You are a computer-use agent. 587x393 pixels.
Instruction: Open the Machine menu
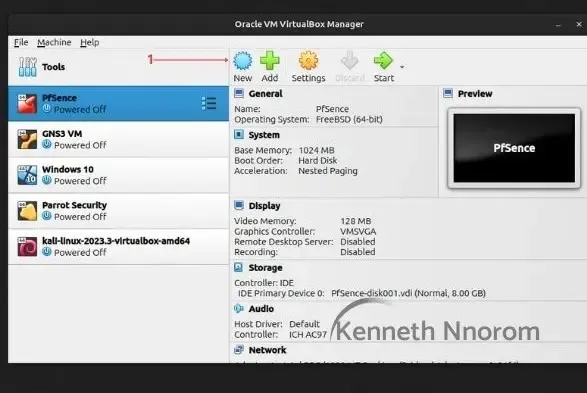[x=54, y=42]
